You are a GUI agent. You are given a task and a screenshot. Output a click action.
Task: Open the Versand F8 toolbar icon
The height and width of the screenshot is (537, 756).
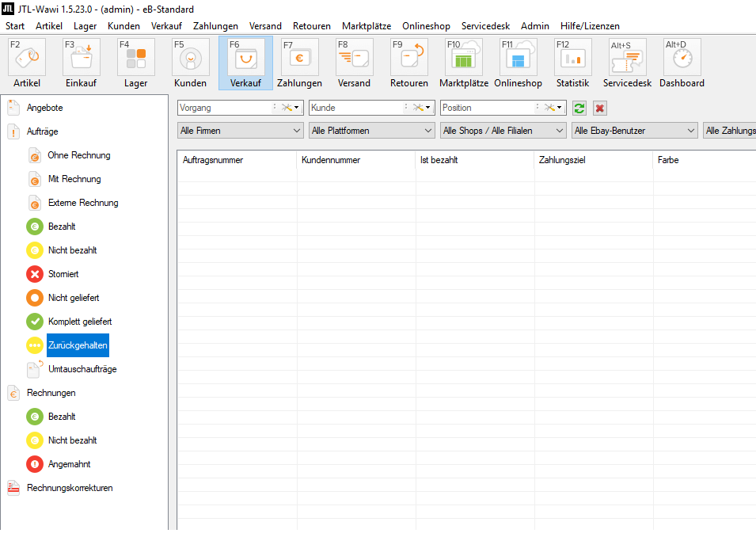coord(355,57)
